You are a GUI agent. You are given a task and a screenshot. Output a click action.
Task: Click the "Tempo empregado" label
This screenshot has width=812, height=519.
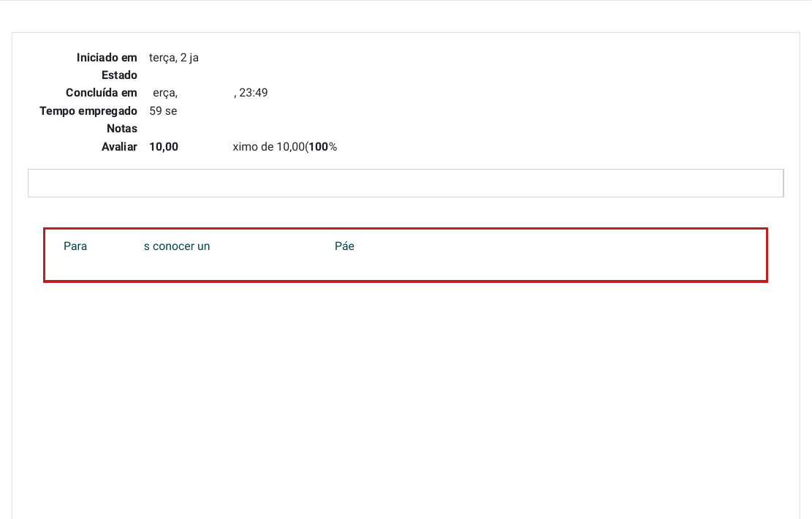click(x=88, y=111)
